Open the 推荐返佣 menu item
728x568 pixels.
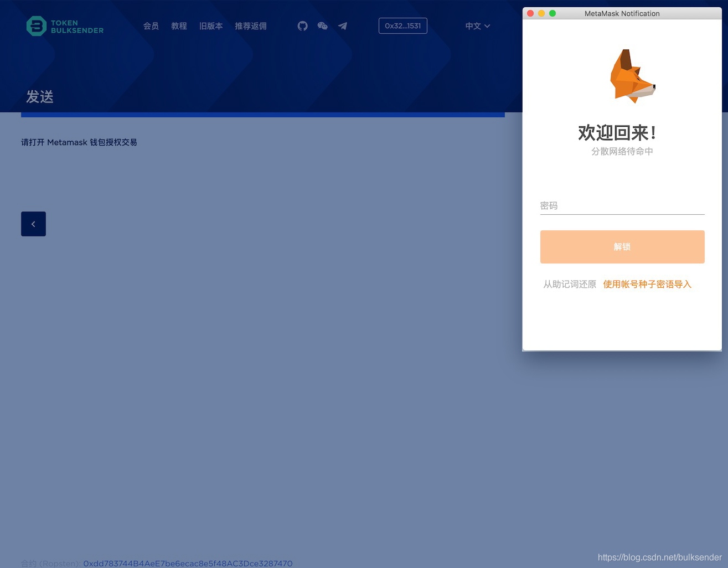click(251, 26)
